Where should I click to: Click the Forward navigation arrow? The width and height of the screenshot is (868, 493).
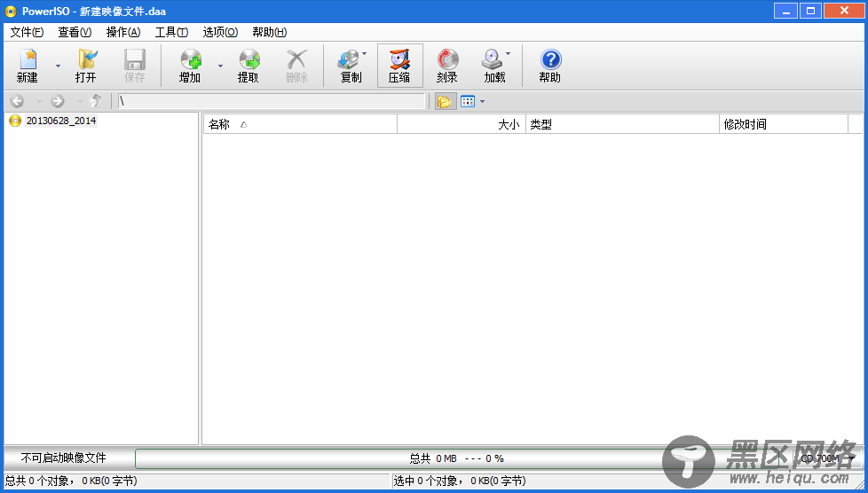click(x=58, y=101)
